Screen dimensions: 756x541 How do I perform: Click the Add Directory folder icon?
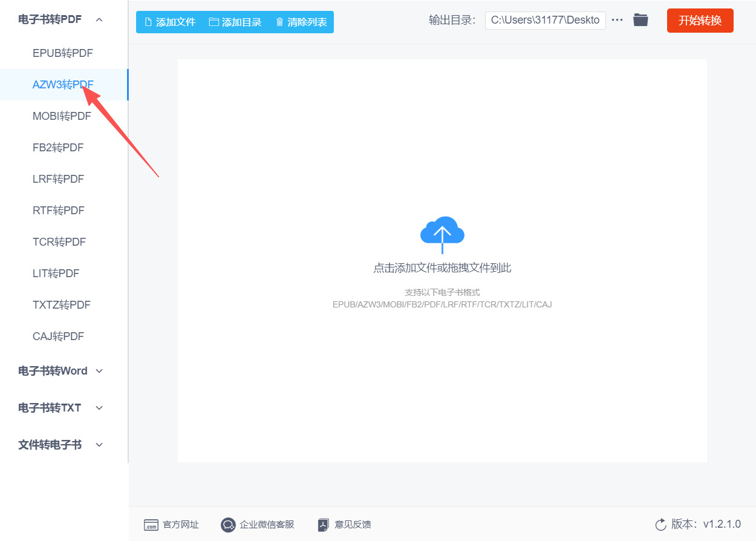213,22
